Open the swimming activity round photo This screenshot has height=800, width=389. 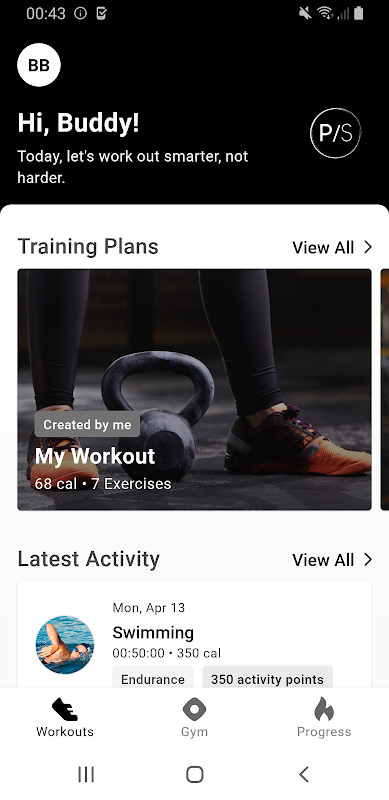[x=65, y=644]
